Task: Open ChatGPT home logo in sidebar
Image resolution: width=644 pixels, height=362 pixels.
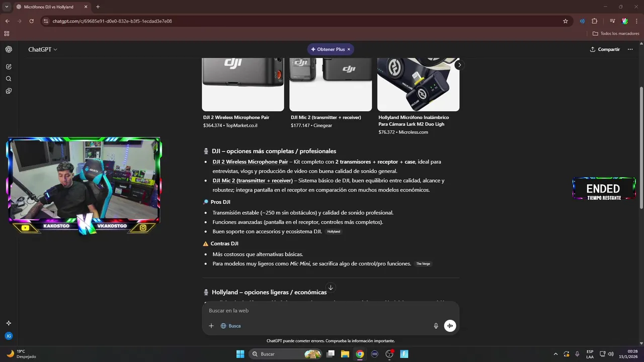Action: (x=9, y=49)
